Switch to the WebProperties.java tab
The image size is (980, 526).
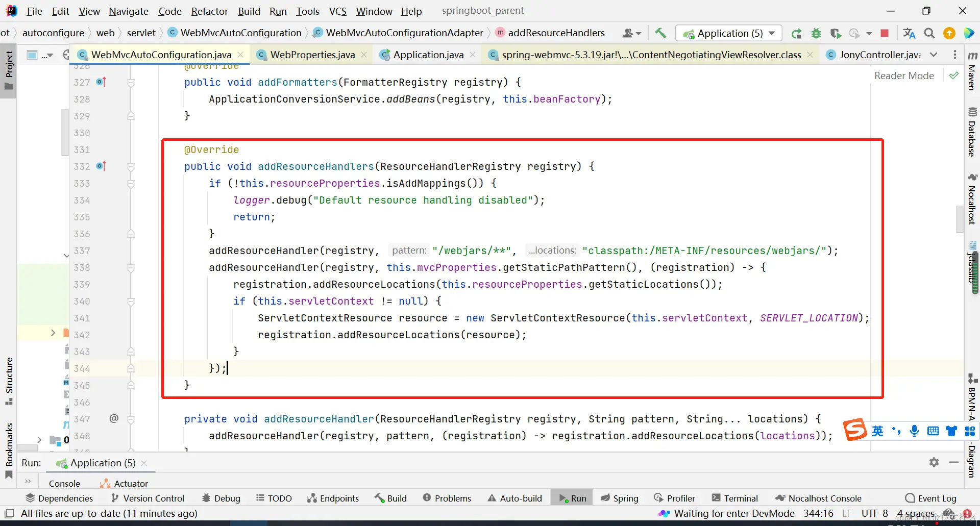[x=311, y=55]
